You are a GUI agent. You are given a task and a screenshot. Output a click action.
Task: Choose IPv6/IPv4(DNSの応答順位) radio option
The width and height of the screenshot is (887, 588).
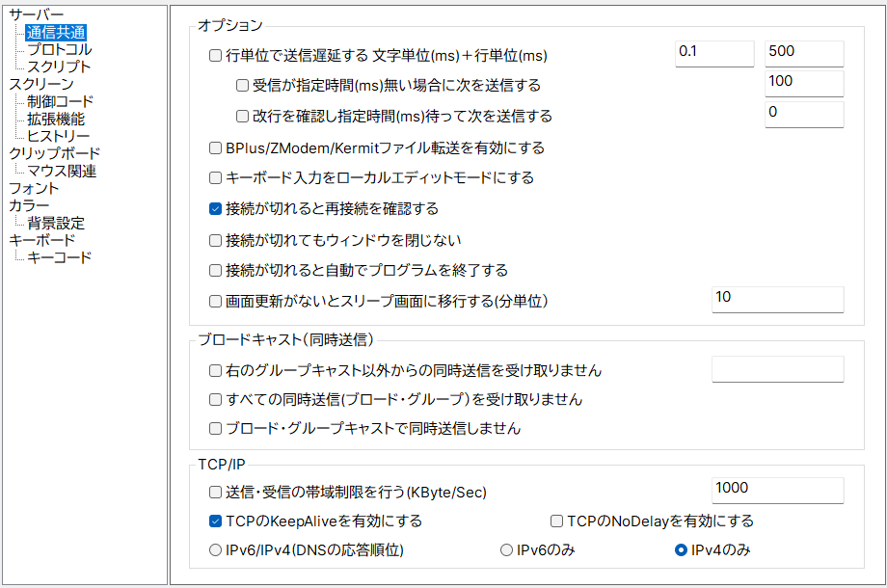216,551
